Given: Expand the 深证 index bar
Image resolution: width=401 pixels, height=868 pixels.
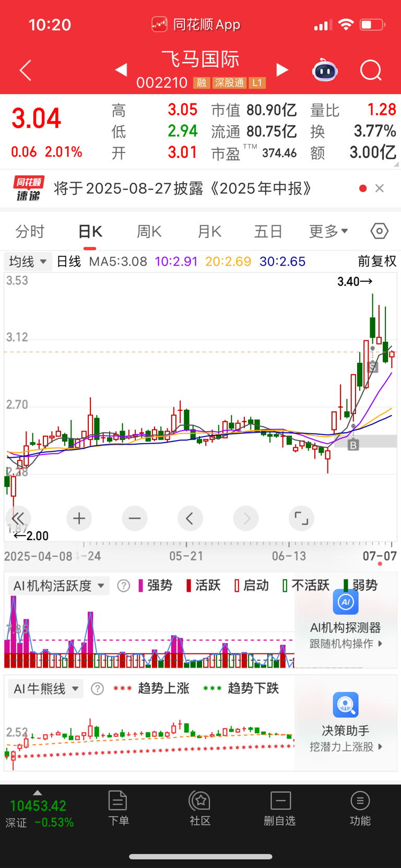Looking at the screenshot, I should point(37,793).
